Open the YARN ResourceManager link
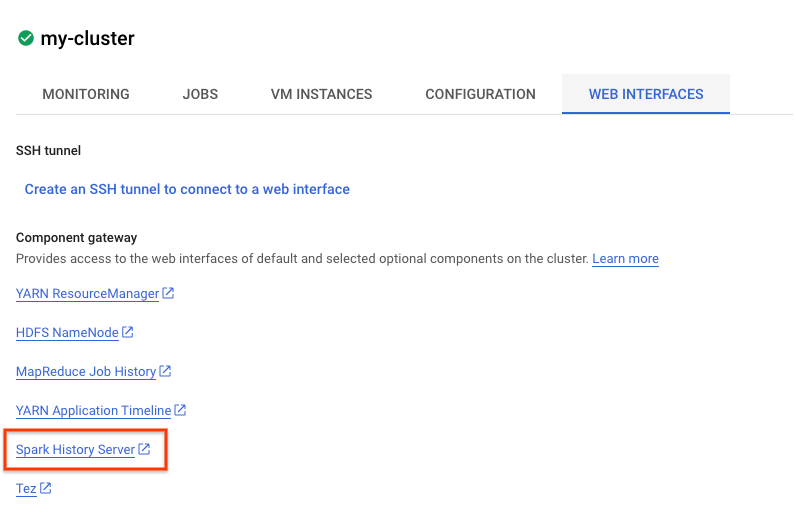 click(87, 294)
